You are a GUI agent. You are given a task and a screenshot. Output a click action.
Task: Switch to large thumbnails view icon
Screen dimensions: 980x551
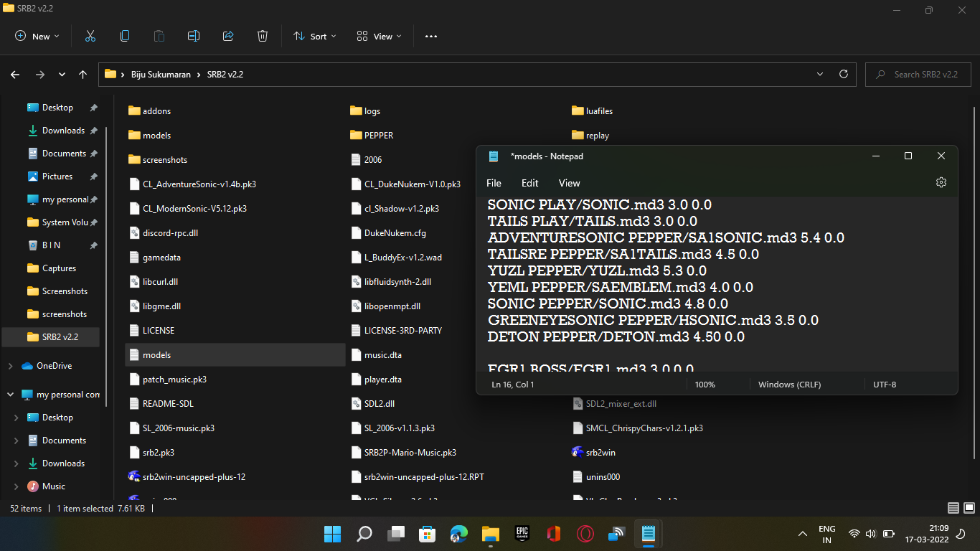coord(968,508)
